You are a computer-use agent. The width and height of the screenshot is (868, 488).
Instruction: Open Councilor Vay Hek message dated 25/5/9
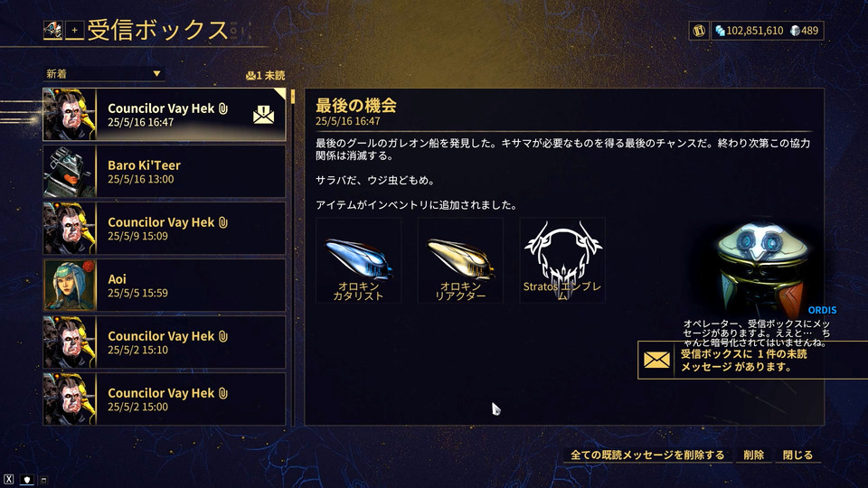click(x=165, y=229)
